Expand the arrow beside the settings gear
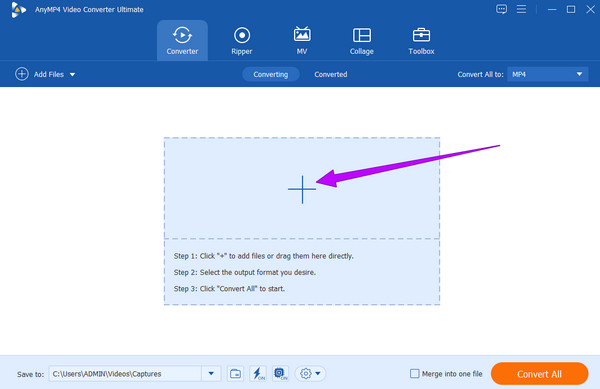600x389 pixels. click(x=318, y=374)
